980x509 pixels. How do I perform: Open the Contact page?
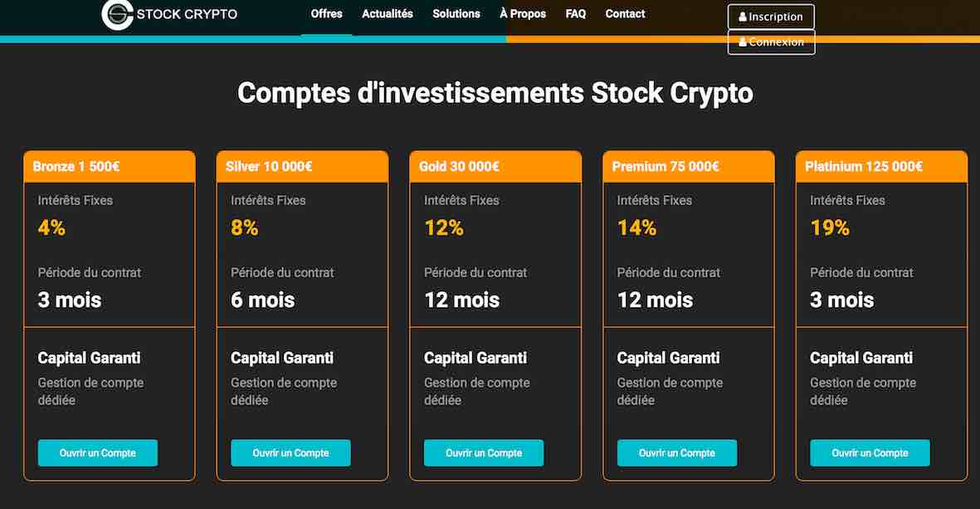point(625,14)
